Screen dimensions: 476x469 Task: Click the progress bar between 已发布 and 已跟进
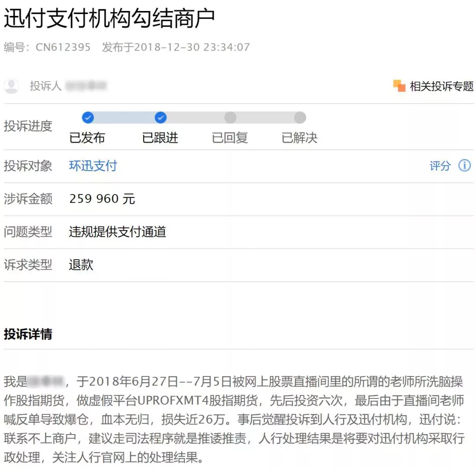[124, 118]
